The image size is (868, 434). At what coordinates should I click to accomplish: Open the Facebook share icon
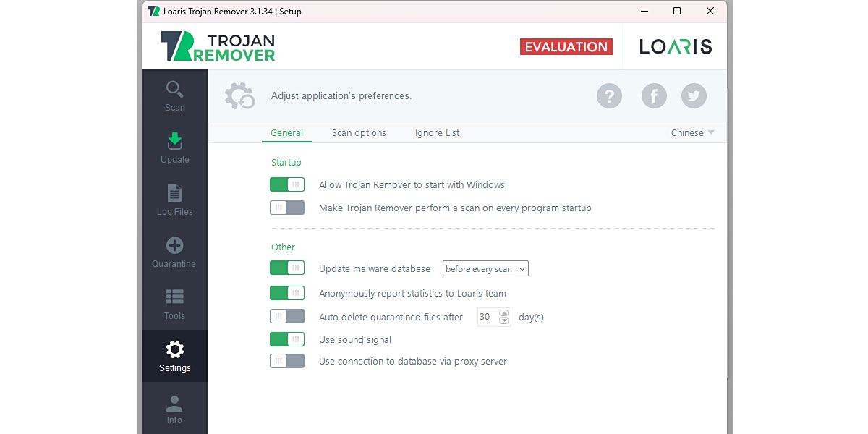654,95
